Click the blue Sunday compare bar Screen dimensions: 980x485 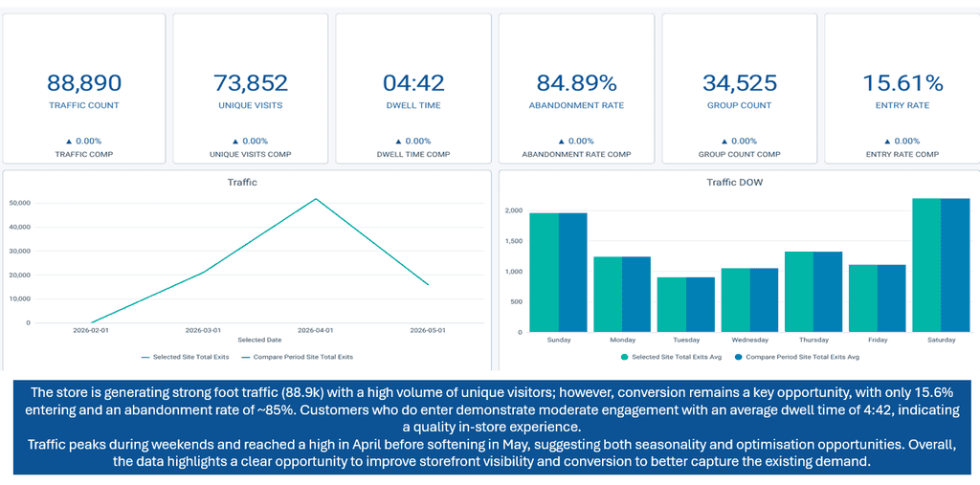coord(573,273)
